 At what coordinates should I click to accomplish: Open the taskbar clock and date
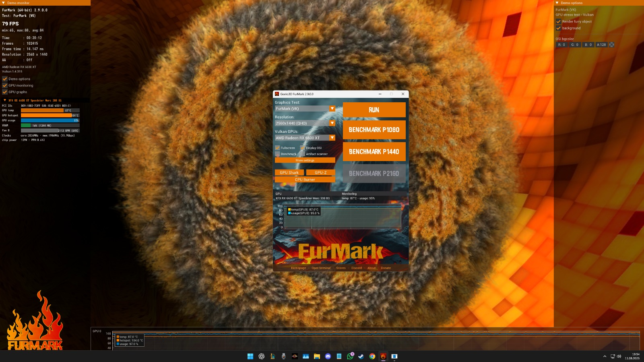(632, 356)
